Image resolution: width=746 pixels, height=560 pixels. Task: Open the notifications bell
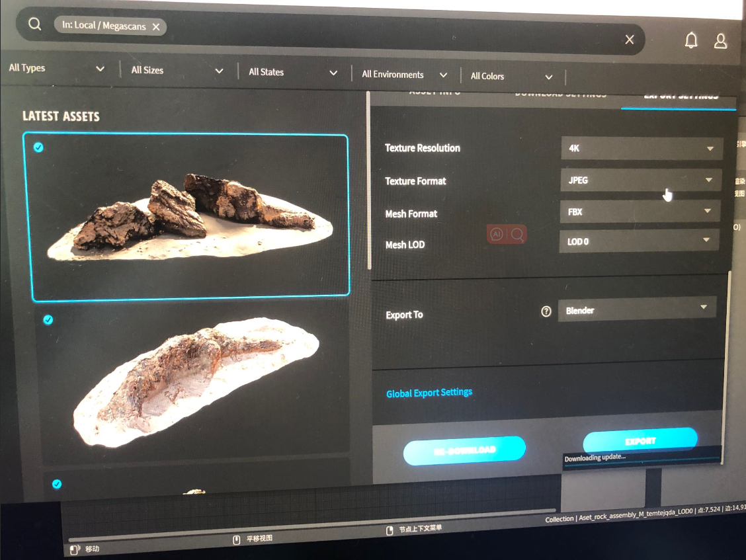click(691, 40)
